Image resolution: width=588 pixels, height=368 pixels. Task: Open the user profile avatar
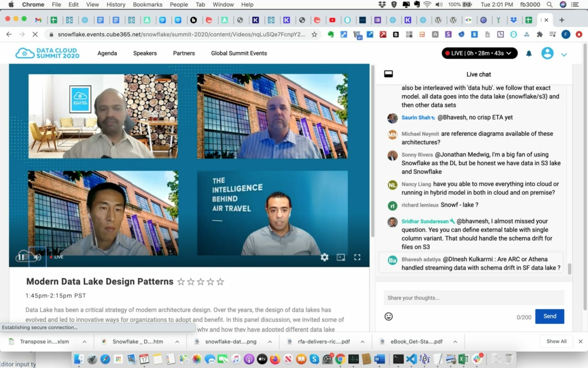pos(547,53)
